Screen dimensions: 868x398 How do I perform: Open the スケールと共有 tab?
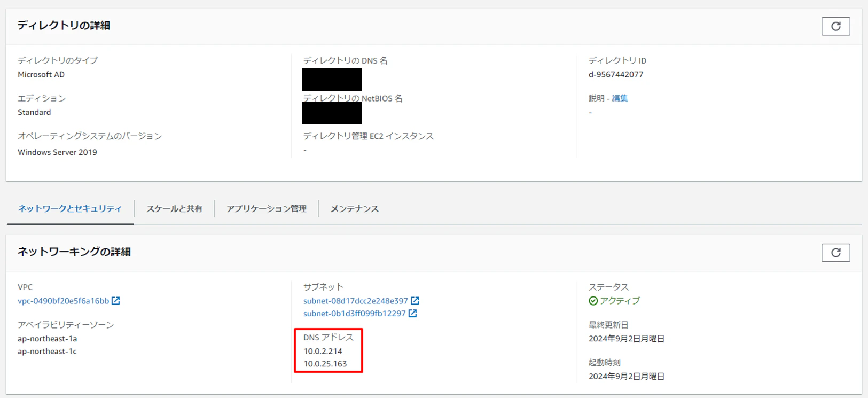[x=174, y=208]
